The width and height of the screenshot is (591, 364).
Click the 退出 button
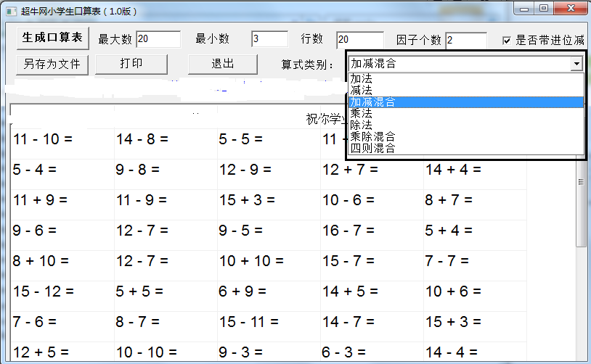coord(223,64)
